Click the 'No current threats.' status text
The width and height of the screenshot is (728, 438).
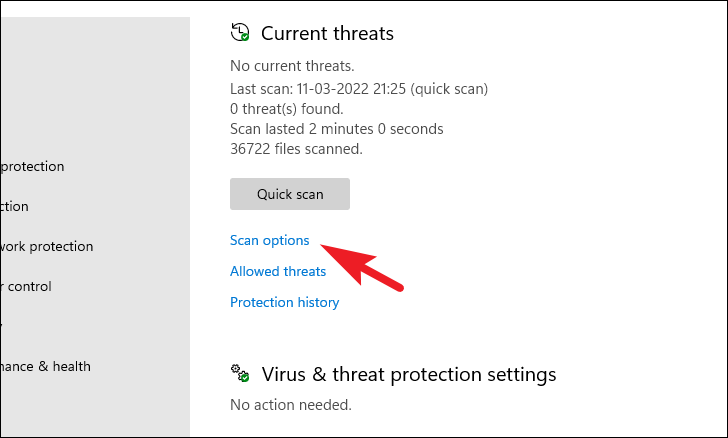tap(292, 66)
